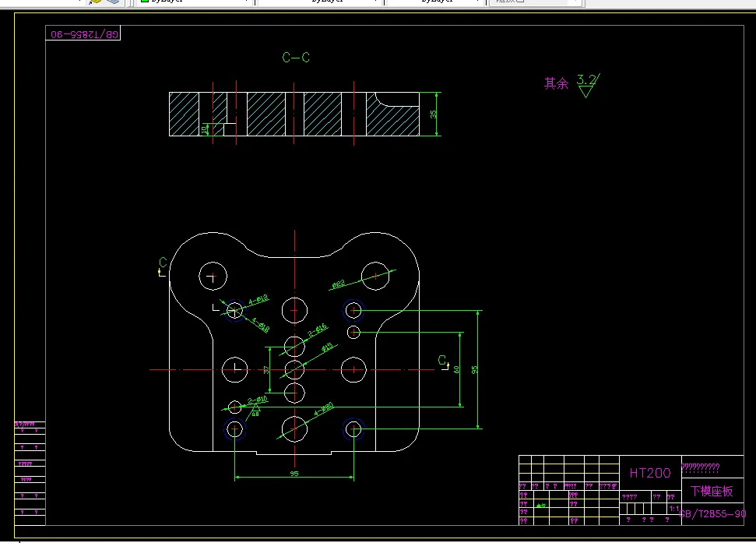
Task: Select the mirrored GB/T2855-90 label in top-left box
Action: click(x=84, y=34)
